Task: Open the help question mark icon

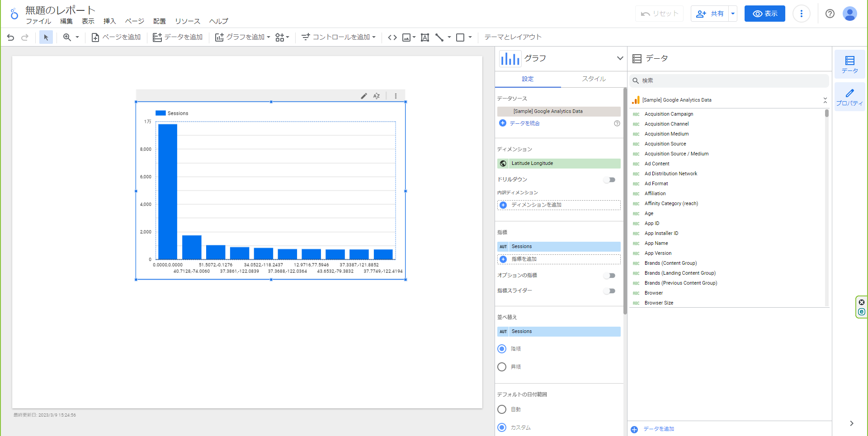Action: [x=830, y=14]
